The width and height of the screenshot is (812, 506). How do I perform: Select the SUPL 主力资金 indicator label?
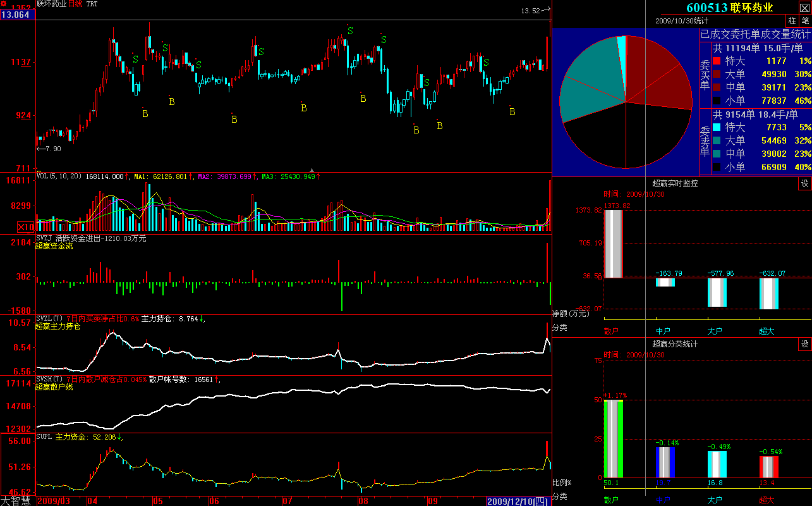tap(76, 437)
